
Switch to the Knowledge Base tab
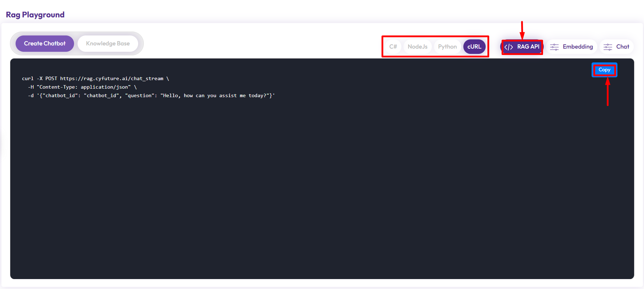[108, 44]
